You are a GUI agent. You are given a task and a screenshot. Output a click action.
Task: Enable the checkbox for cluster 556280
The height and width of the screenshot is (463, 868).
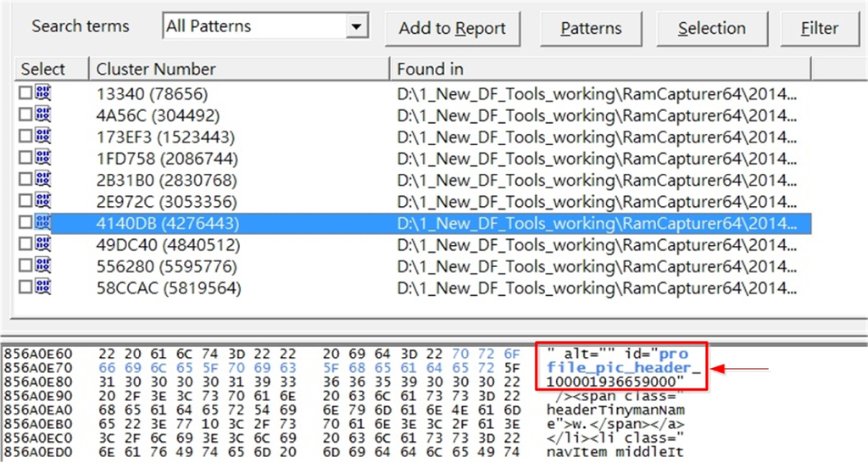(25, 266)
